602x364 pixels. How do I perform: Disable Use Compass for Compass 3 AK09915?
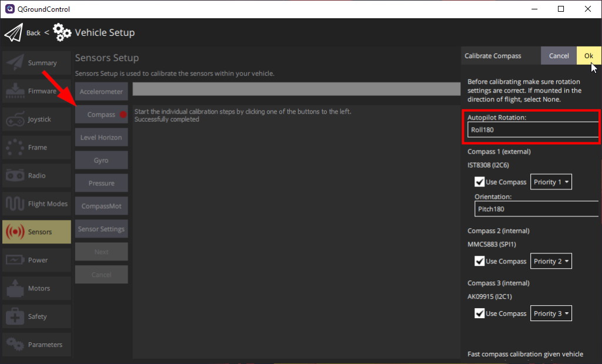(480, 313)
